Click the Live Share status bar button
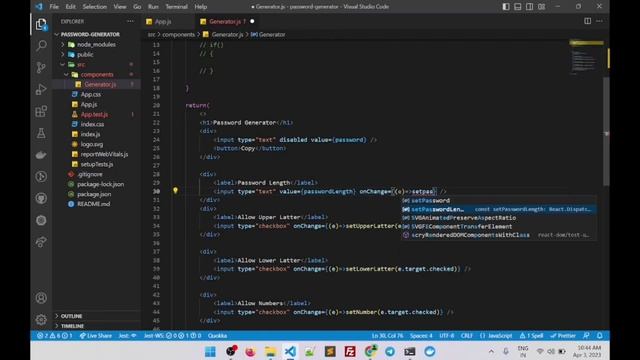 96,336
